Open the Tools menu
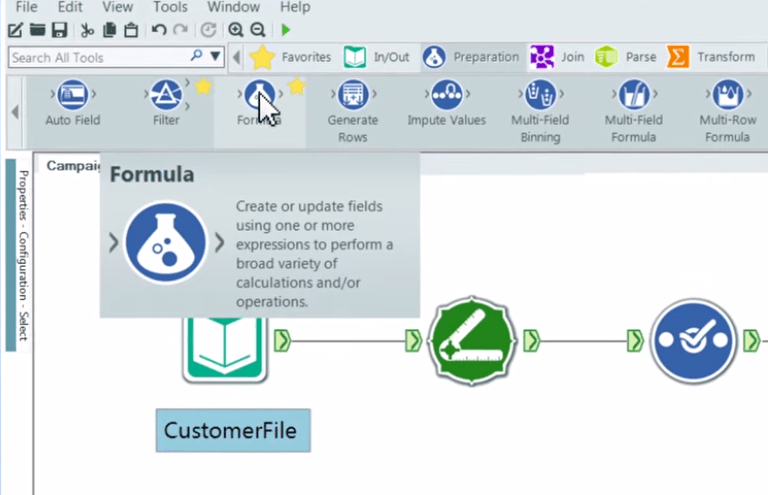 tap(170, 7)
